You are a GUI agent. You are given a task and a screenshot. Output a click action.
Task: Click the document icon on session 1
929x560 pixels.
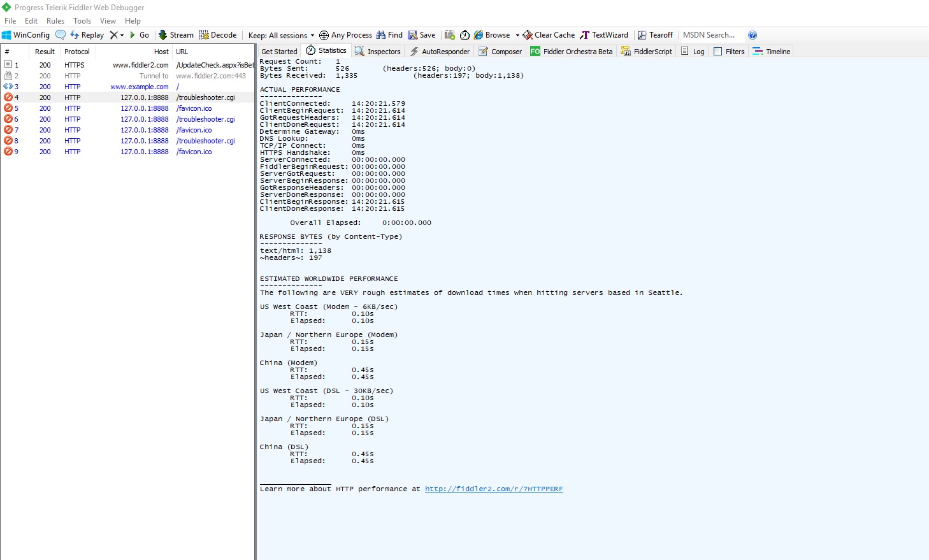[8, 64]
